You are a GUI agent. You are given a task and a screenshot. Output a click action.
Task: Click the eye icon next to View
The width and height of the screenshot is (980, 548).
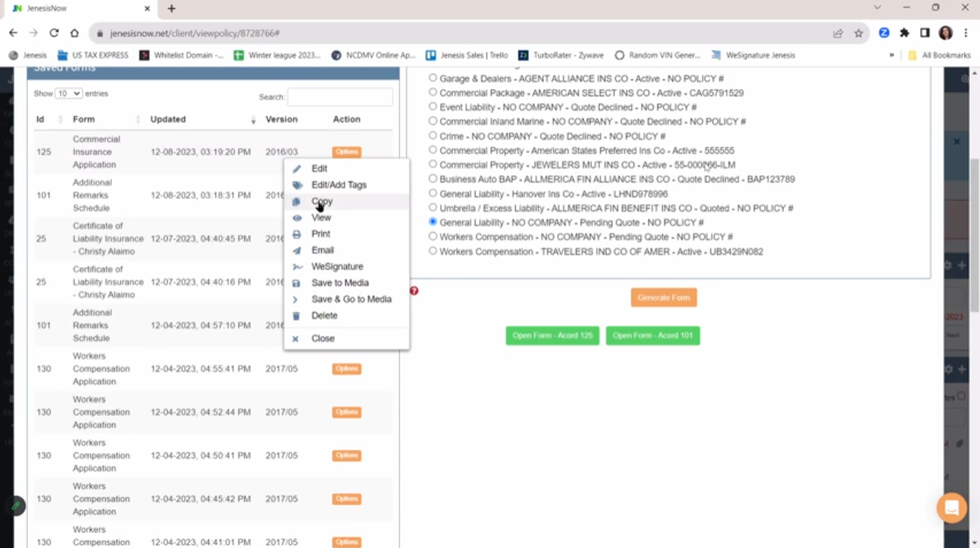[x=296, y=218]
